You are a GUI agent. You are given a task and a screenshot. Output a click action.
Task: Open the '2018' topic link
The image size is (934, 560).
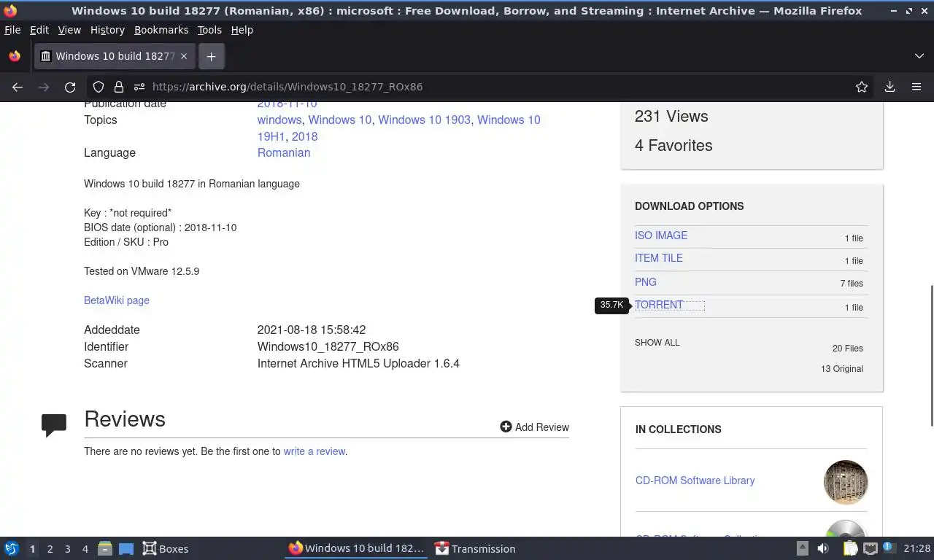tap(304, 136)
